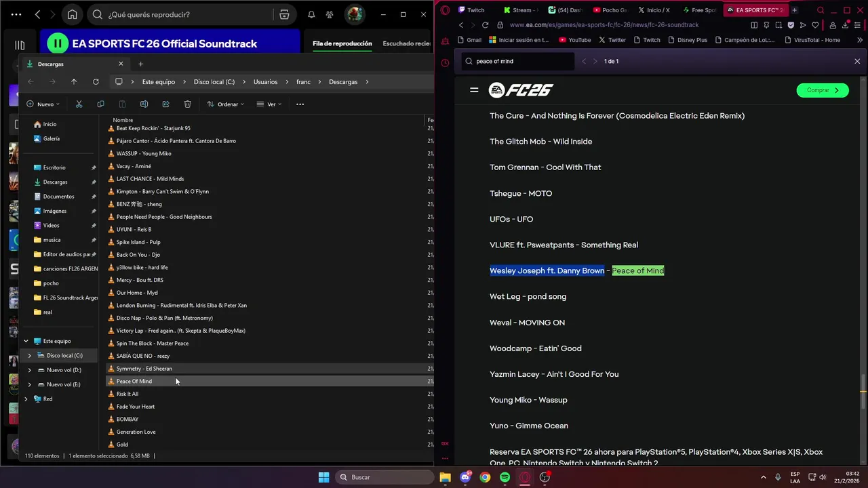The image size is (868, 488).
Task: Click the rename icon in Explorer toolbar
Action: click(x=144, y=104)
